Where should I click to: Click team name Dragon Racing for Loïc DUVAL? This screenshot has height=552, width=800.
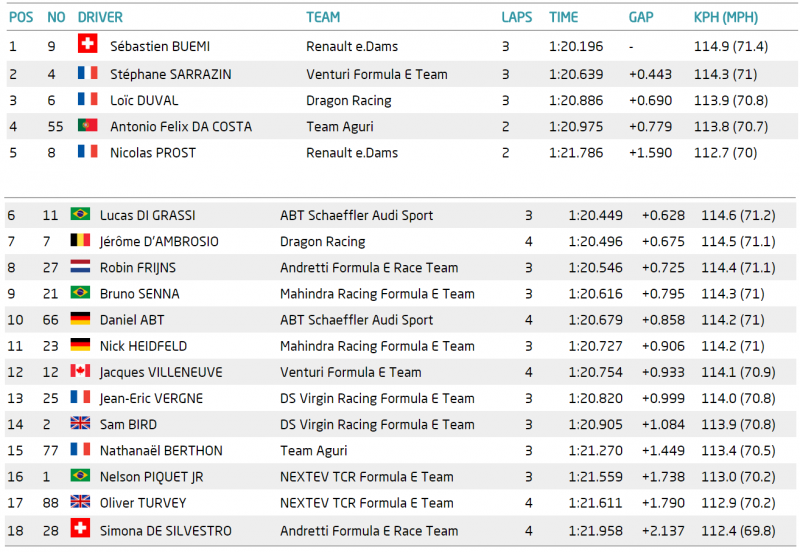click(348, 101)
